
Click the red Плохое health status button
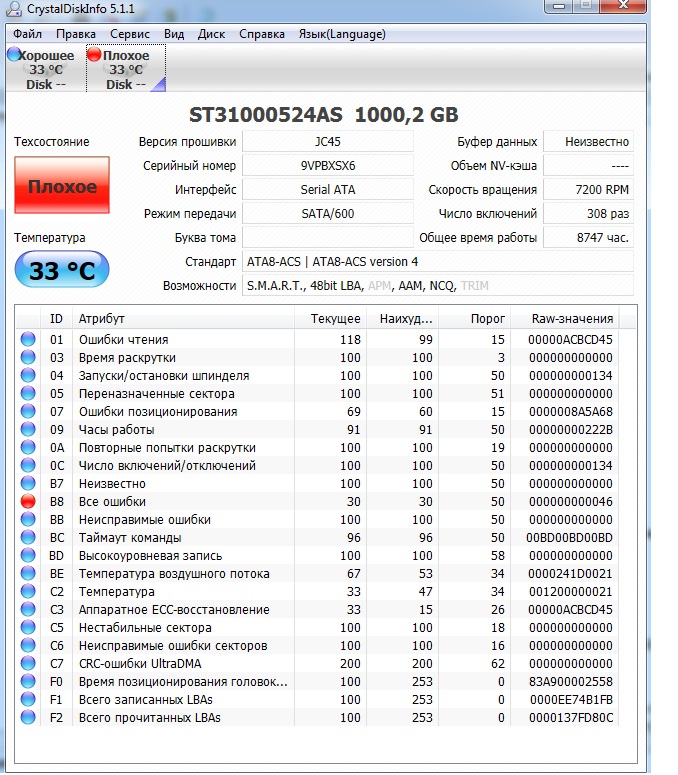click(x=62, y=185)
